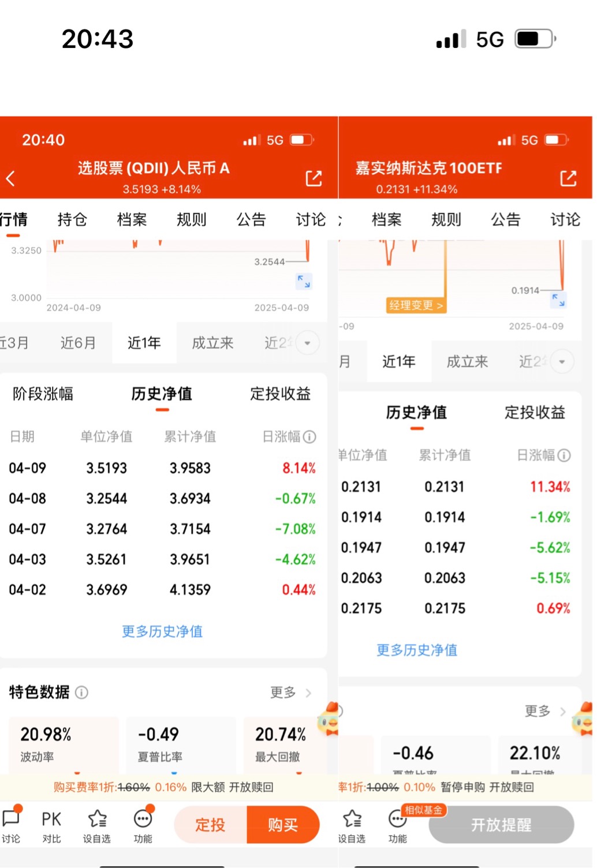Switch to right 历史净值 tab
The image size is (597, 868).
pyautogui.click(x=416, y=412)
